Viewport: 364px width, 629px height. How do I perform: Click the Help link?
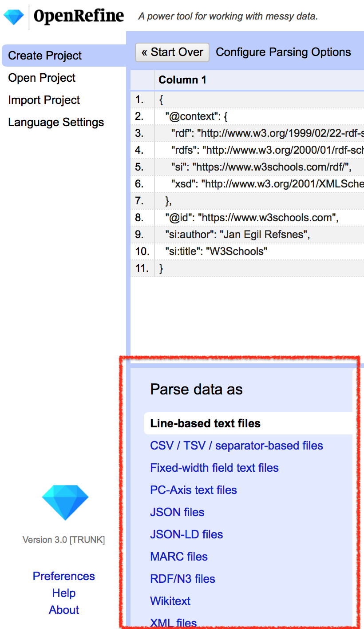pyautogui.click(x=64, y=593)
